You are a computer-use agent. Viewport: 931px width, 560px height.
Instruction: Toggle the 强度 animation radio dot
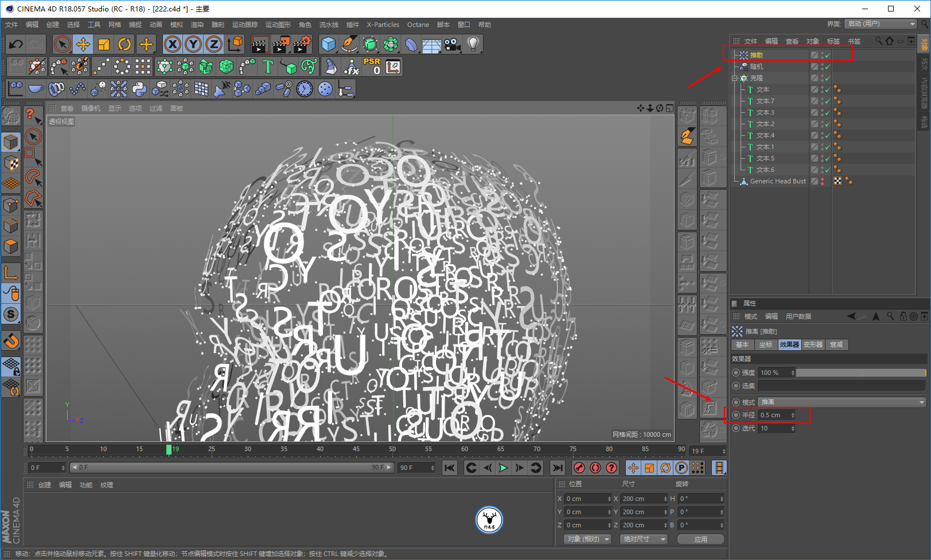pyautogui.click(x=736, y=373)
